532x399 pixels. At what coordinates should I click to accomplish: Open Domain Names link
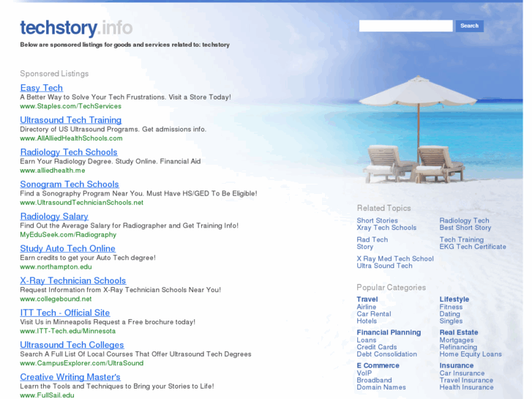[x=381, y=387]
